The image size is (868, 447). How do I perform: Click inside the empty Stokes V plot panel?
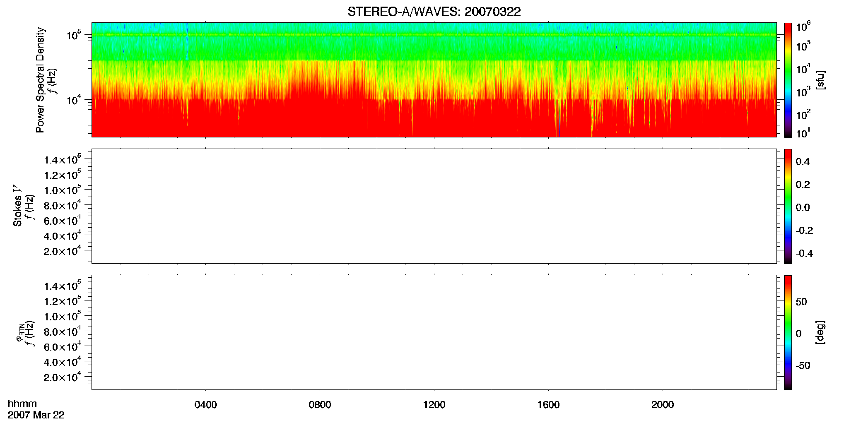434,206
